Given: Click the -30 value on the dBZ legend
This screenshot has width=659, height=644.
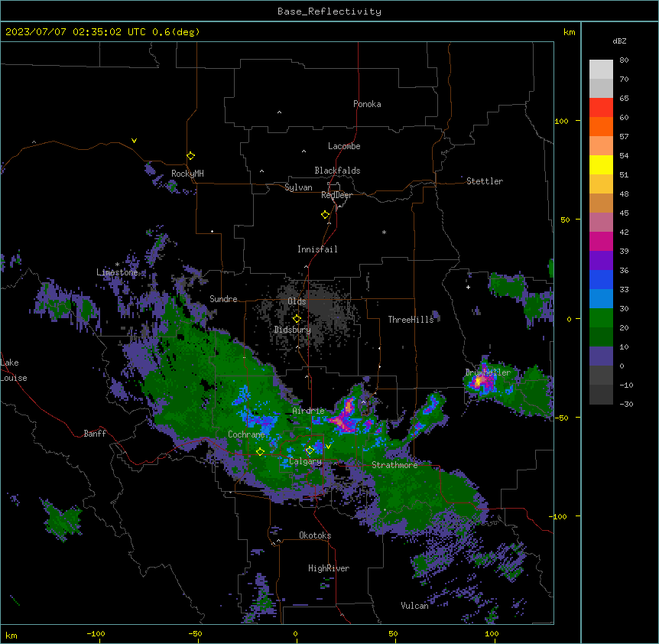Looking at the screenshot, I should tap(626, 404).
